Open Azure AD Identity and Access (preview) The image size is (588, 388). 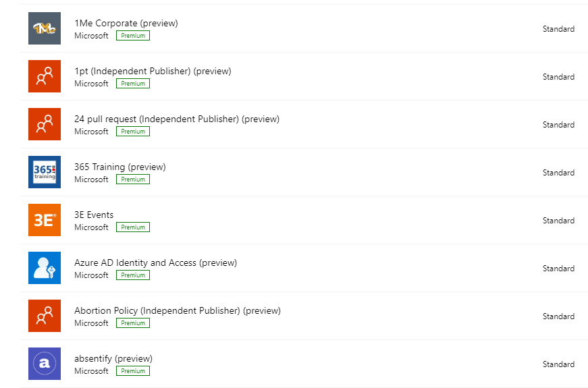pos(156,262)
